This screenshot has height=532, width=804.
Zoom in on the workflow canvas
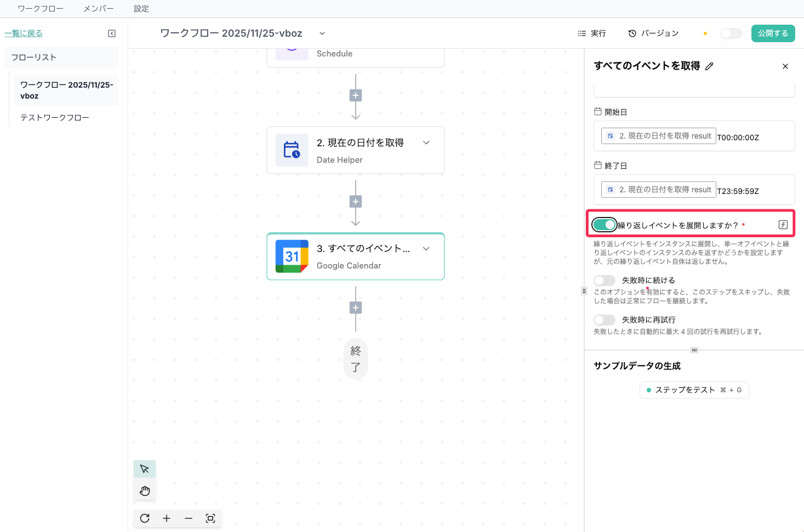167,518
